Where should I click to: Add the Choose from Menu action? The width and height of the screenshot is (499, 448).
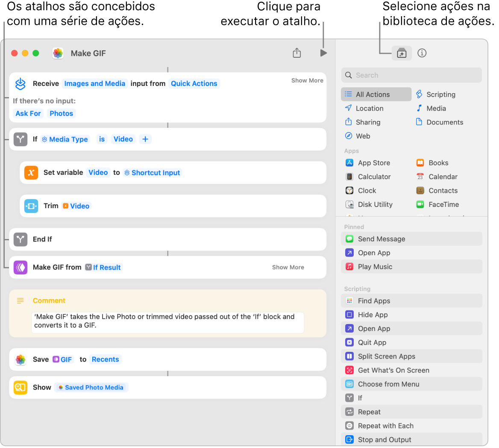[x=411, y=384]
